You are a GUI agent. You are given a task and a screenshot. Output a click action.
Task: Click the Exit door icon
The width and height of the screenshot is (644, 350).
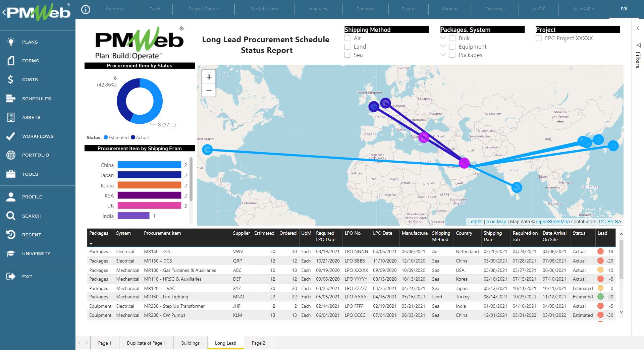pyautogui.click(x=11, y=277)
